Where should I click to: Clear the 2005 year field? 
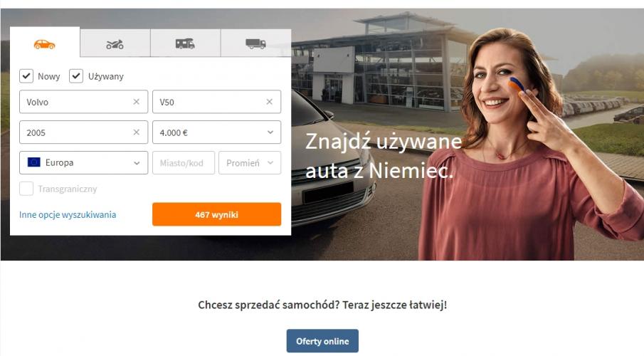[x=137, y=132]
